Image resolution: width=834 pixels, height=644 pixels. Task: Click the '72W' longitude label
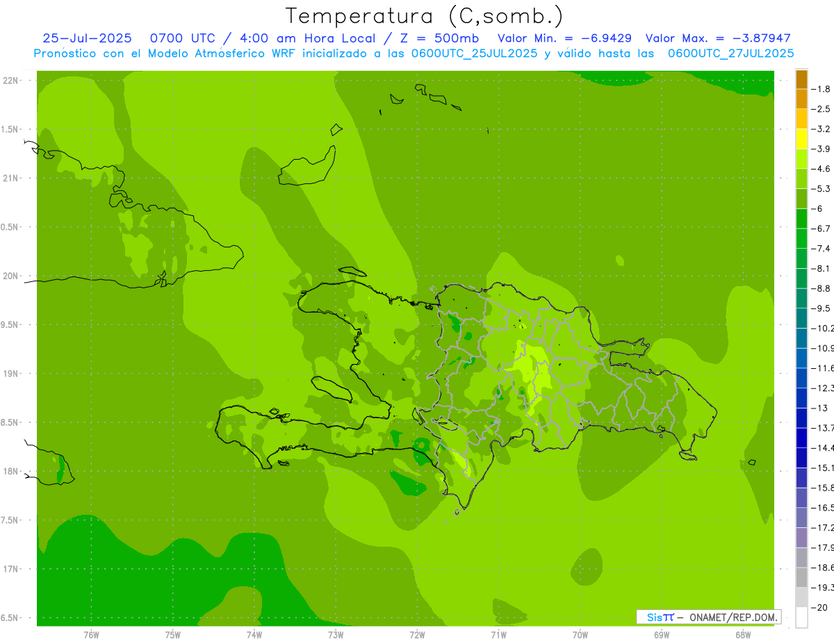[417, 634]
